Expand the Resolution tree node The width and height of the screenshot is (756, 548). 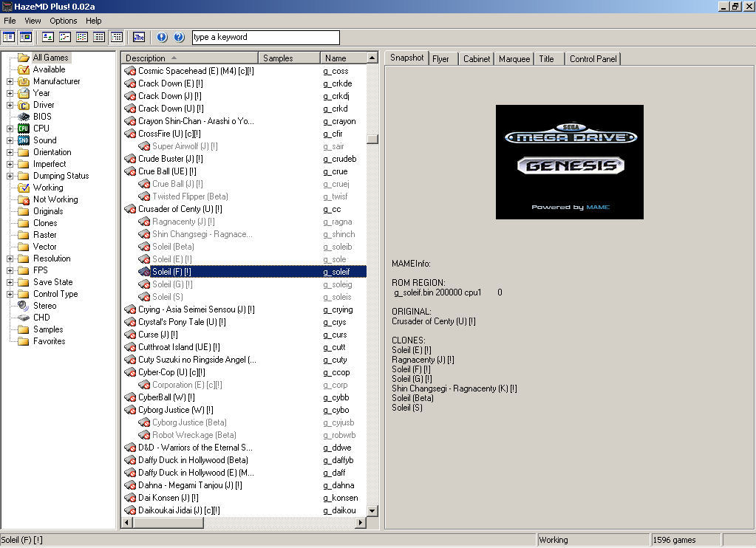(10, 258)
